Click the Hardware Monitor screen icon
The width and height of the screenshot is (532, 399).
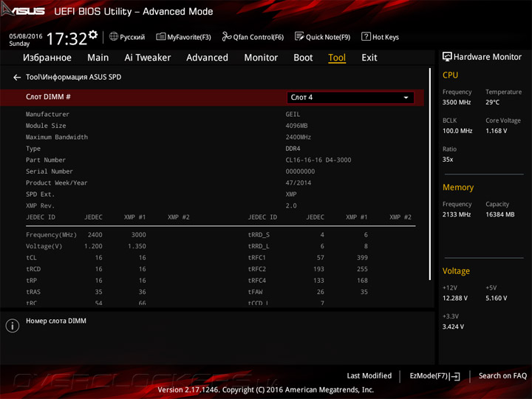click(447, 57)
